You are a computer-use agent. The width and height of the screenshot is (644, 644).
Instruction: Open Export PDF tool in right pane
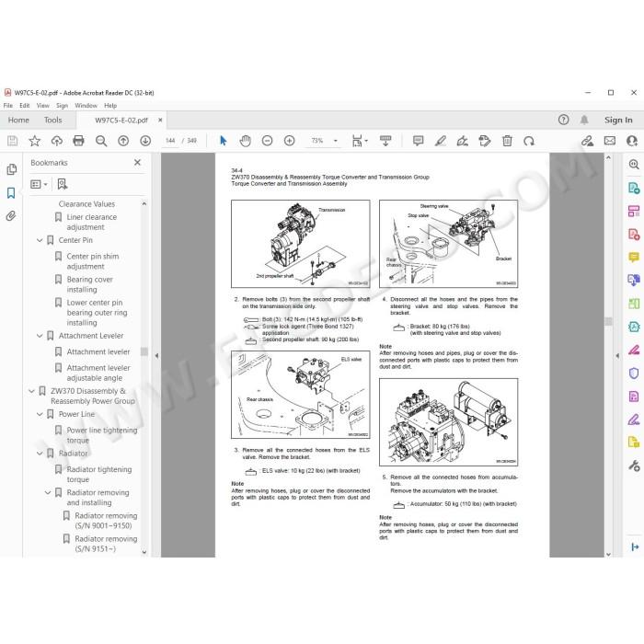(634, 189)
